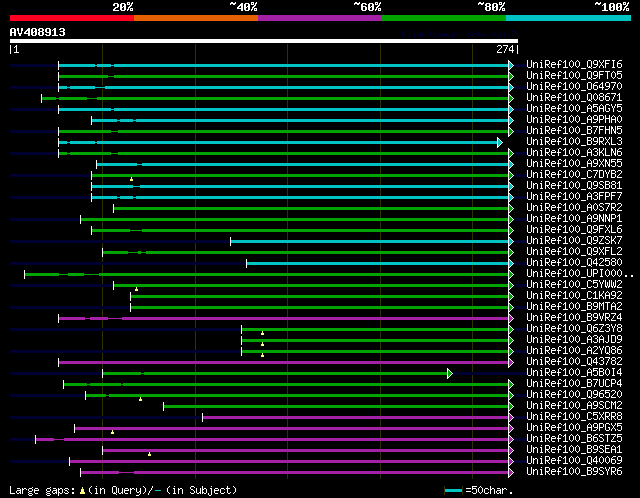Screen dimensions: 640x498
Task: Select the UniRef100_A9PHA0 entry
Action: 574,120
